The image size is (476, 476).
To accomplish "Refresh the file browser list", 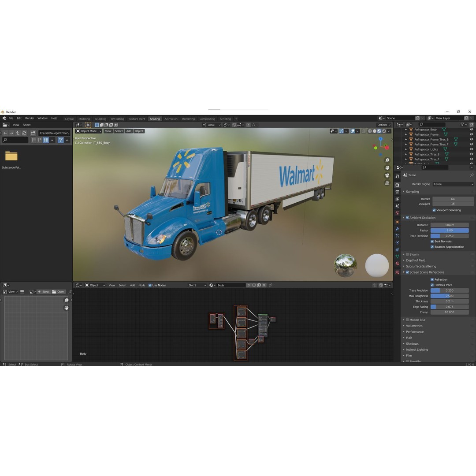I will [24, 133].
